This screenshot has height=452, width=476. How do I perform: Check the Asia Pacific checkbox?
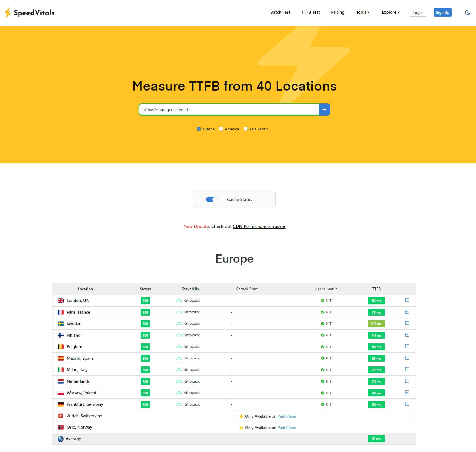(x=245, y=129)
